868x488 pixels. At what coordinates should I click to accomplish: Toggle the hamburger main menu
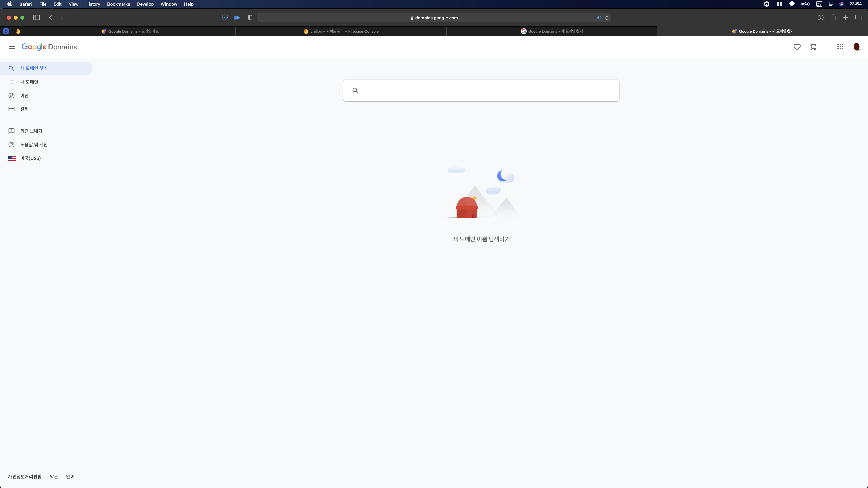(12, 47)
